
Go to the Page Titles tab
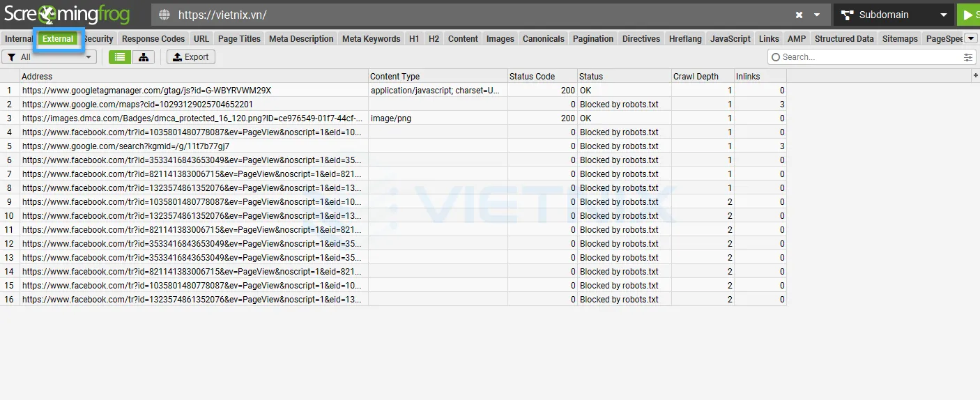point(239,39)
